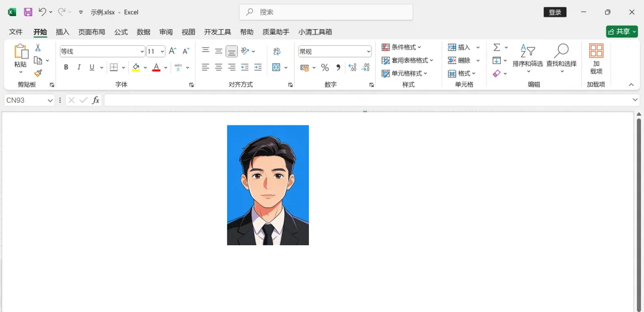Apply the percent style
This screenshot has height=312, width=644.
[x=325, y=67]
